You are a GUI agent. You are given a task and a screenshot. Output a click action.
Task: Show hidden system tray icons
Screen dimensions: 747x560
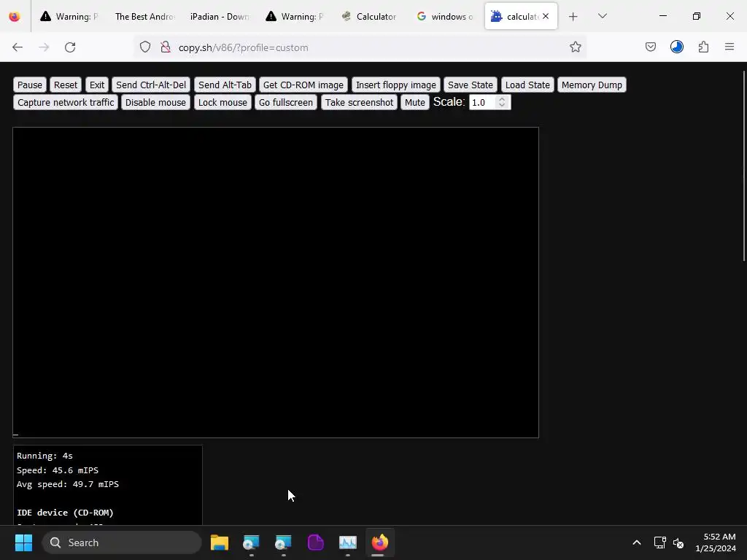tap(636, 542)
